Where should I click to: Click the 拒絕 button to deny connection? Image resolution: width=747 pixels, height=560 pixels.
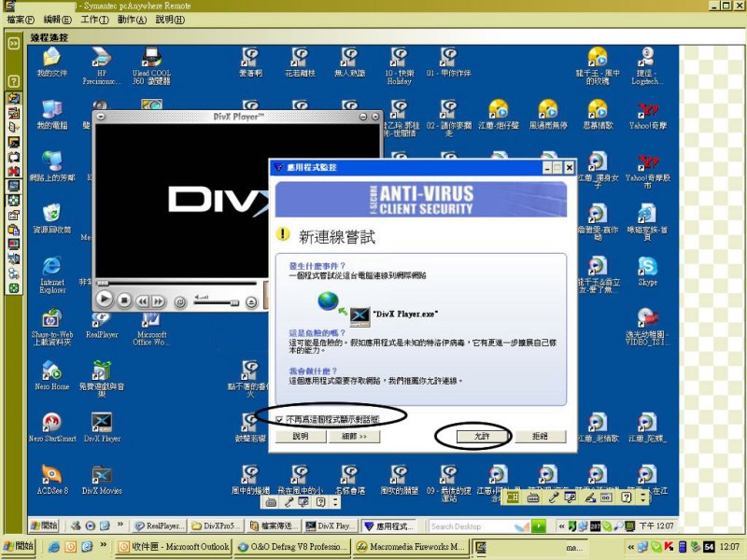(540, 436)
